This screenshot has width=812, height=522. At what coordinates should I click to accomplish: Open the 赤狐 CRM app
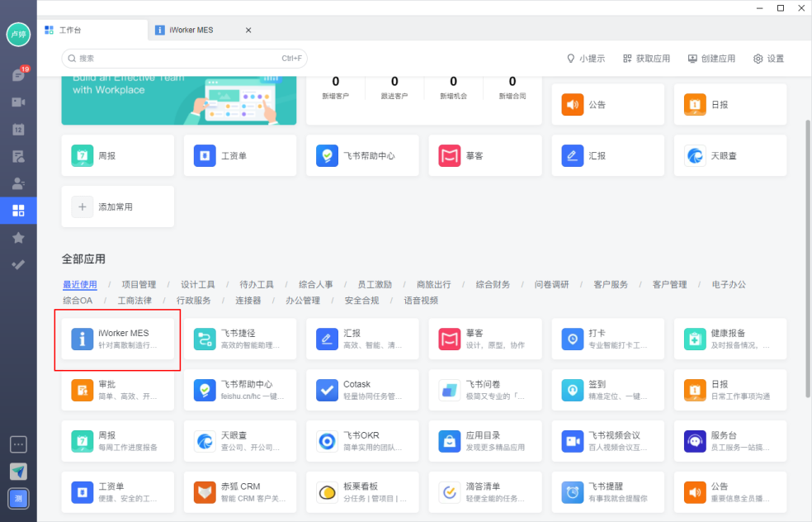(240, 492)
